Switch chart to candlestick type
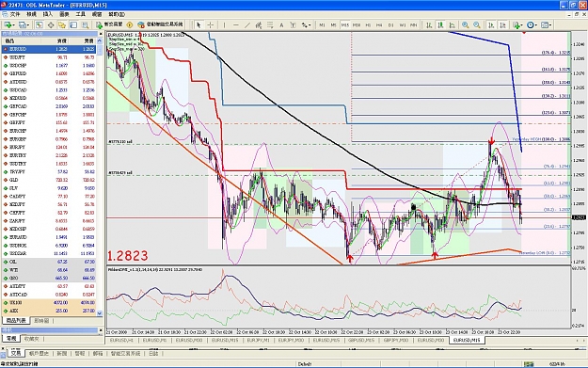This screenshot has height=368, width=588. pos(440,24)
